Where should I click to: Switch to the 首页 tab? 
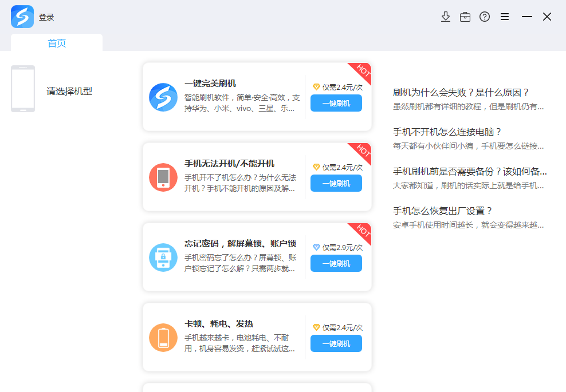(56, 42)
